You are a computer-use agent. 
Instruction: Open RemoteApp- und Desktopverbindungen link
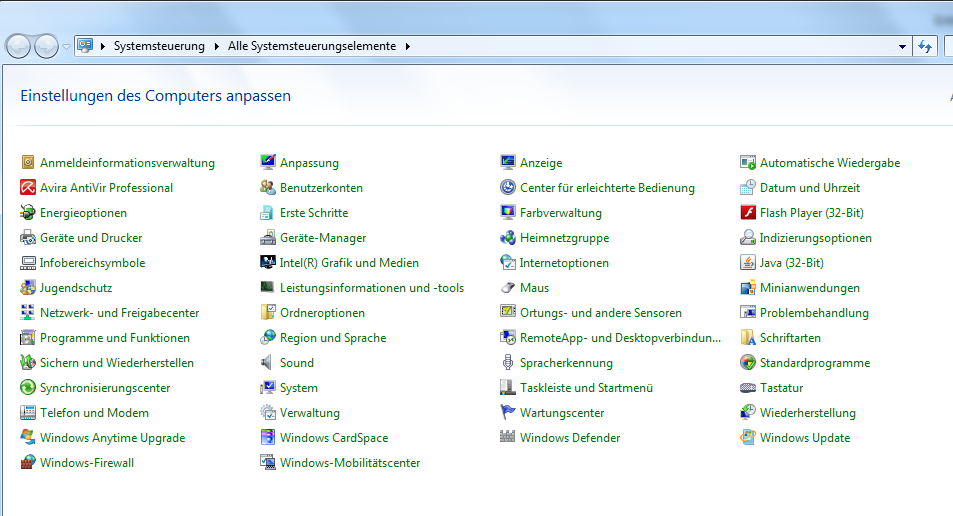tap(621, 337)
